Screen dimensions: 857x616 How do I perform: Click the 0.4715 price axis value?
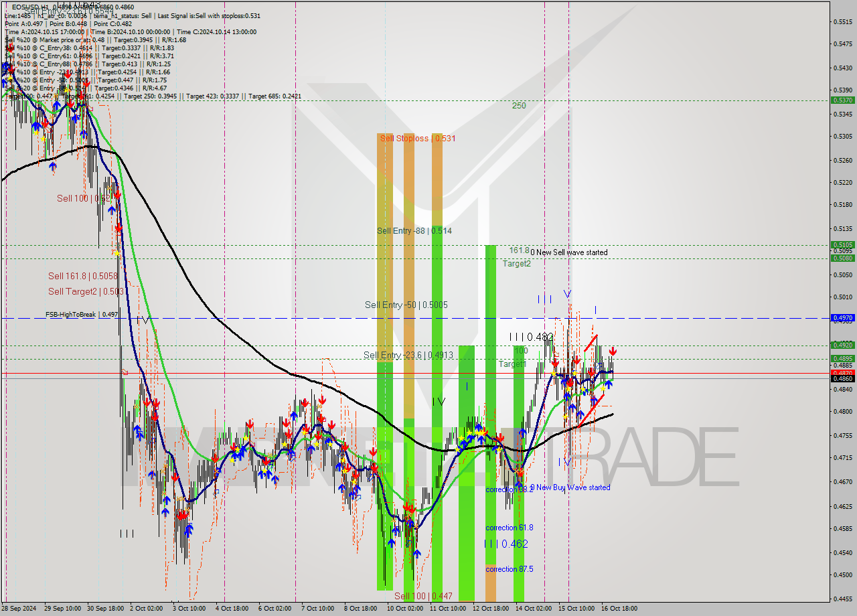click(x=842, y=457)
